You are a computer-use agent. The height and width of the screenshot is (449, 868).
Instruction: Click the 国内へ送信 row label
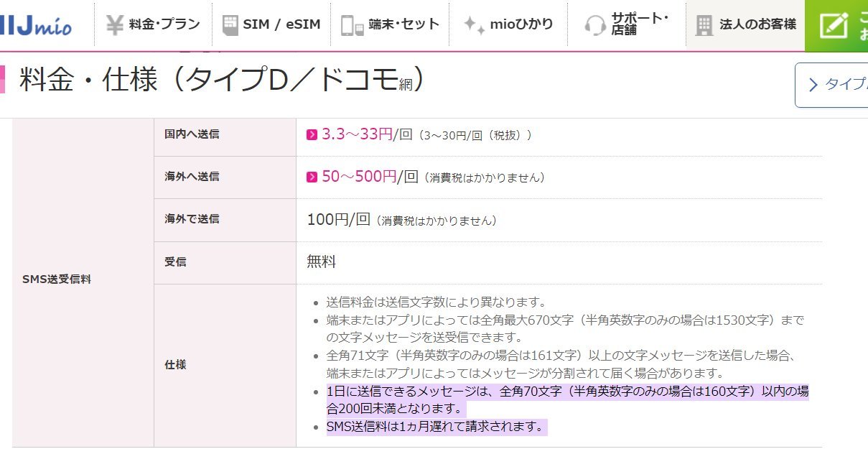192,134
